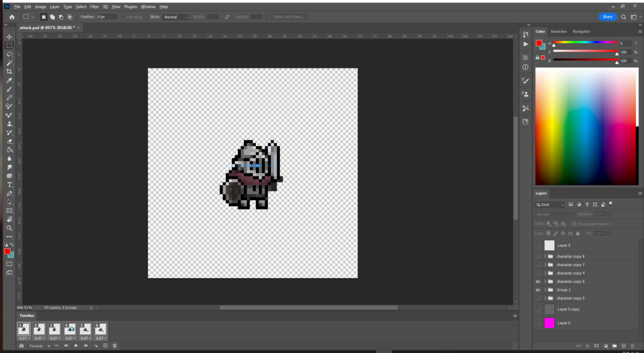Go to the previous animation frame

(66, 345)
